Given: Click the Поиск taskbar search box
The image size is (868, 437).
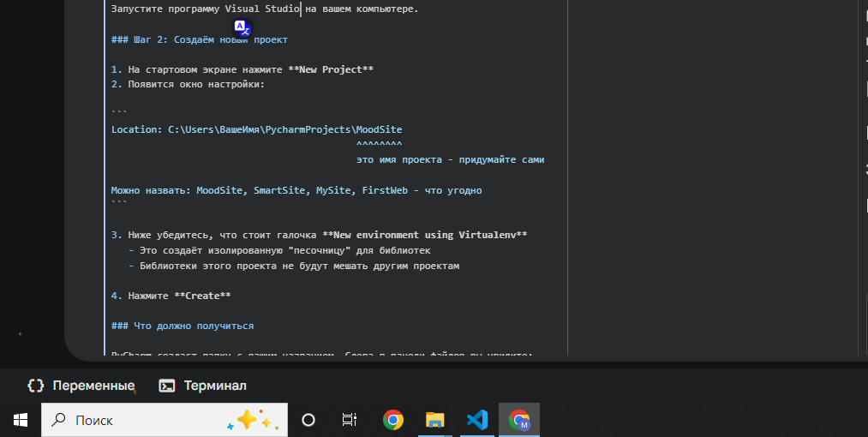Looking at the screenshot, I should coord(165,421).
